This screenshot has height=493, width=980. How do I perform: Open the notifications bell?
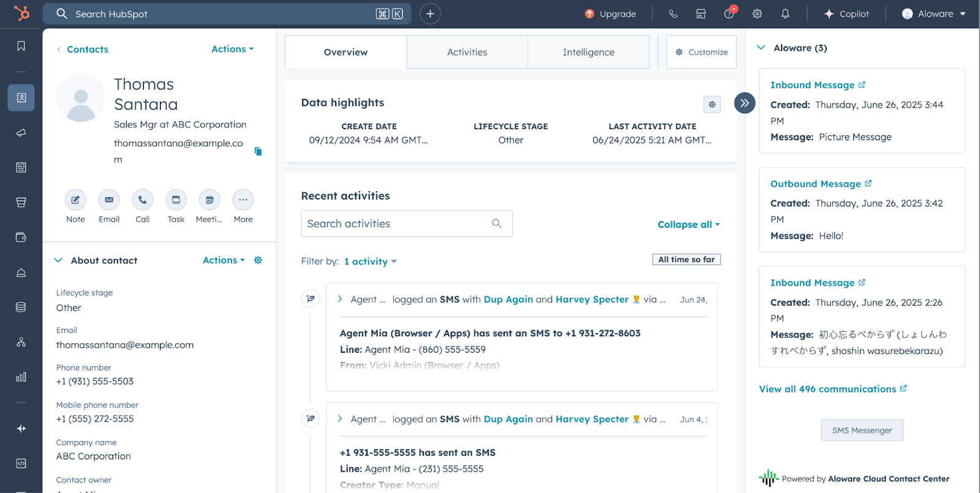pyautogui.click(x=785, y=13)
